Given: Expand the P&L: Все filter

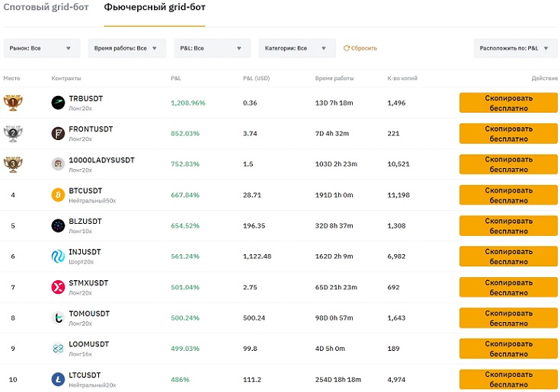Looking at the screenshot, I should point(213,48).
